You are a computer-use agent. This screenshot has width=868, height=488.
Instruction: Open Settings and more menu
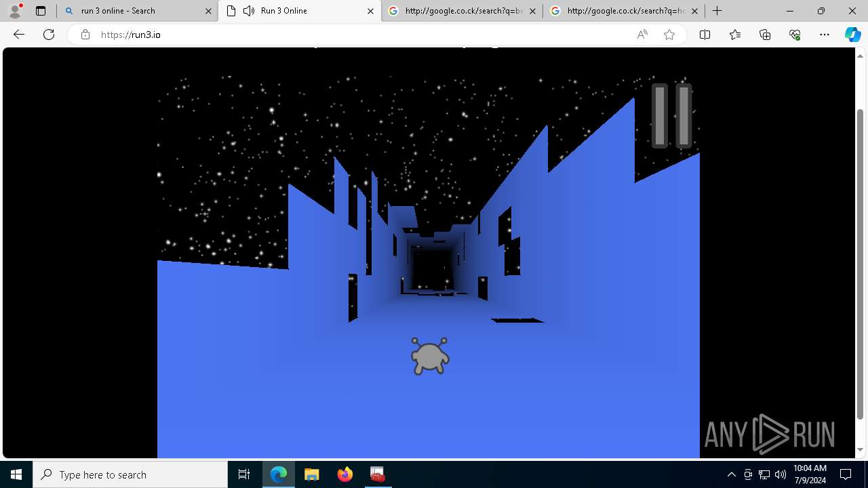click(825, 35)
